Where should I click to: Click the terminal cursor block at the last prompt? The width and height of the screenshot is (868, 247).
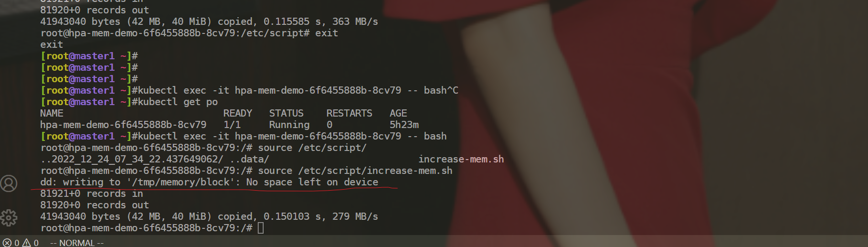(x=261, y=228)
